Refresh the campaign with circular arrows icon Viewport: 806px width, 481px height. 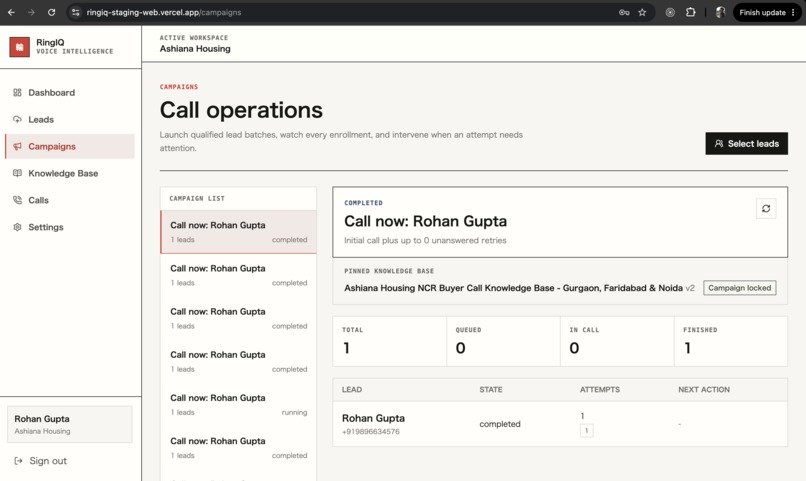(766, 209)
